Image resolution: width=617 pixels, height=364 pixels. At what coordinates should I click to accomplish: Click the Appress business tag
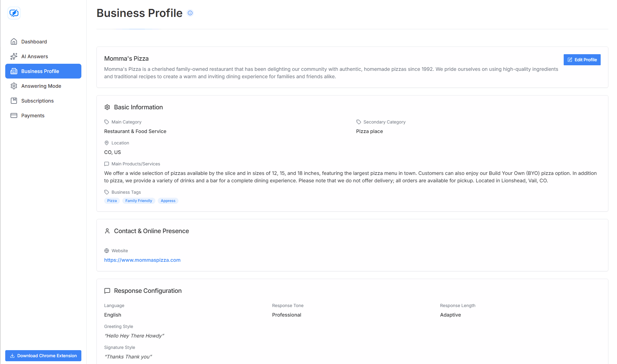[x=168, y=200]
